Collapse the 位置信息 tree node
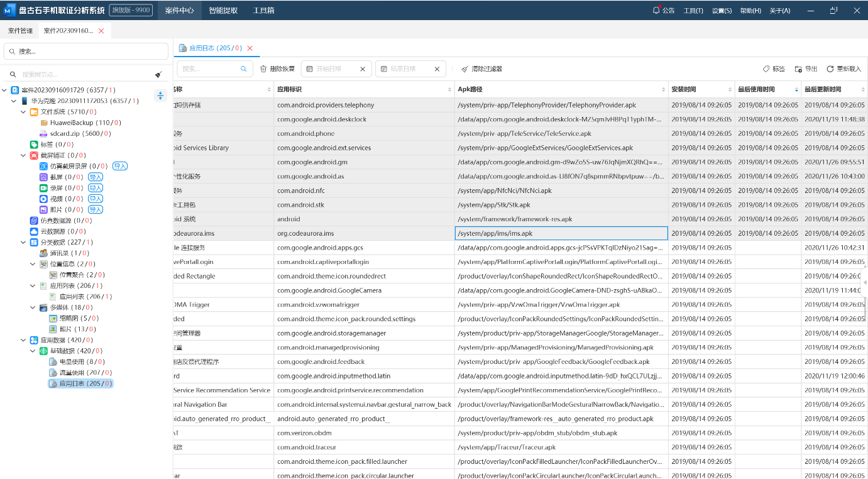This screenshot has width=868, height=479. tap(33, 264)
